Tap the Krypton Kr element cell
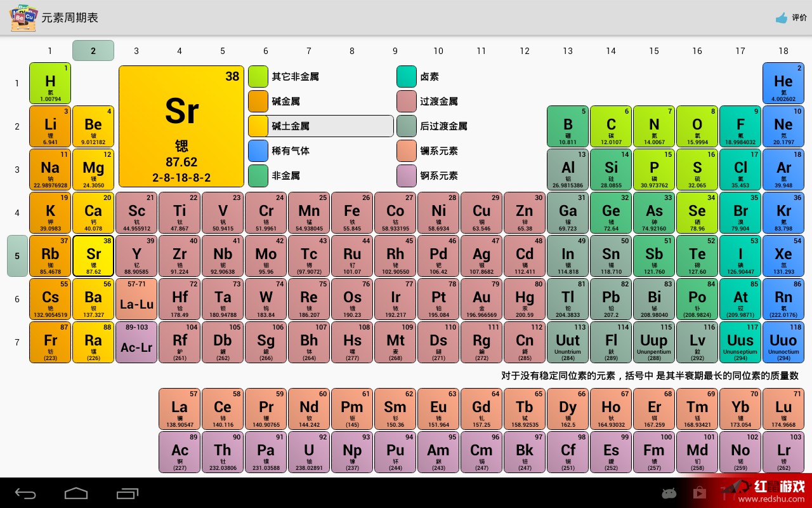 click(x=783, y=213)
